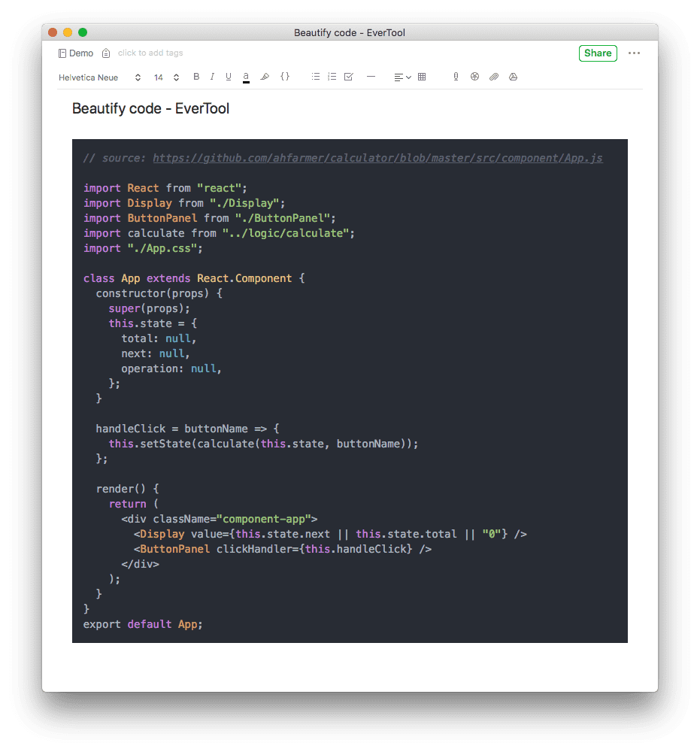Click the Share button

[598, 53]
